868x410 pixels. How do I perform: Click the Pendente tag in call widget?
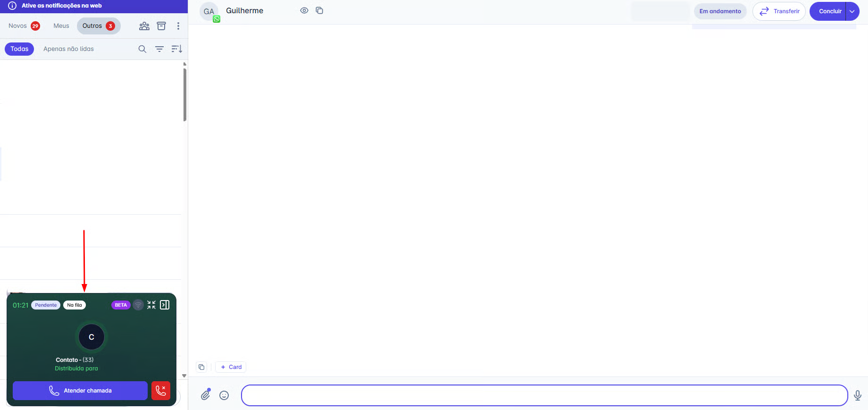(x=46, y=305)
